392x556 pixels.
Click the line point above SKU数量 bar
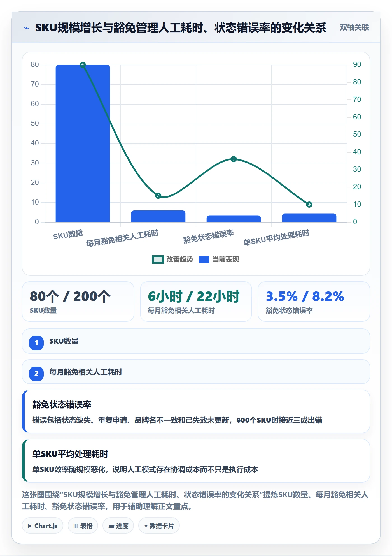point(83,65)
